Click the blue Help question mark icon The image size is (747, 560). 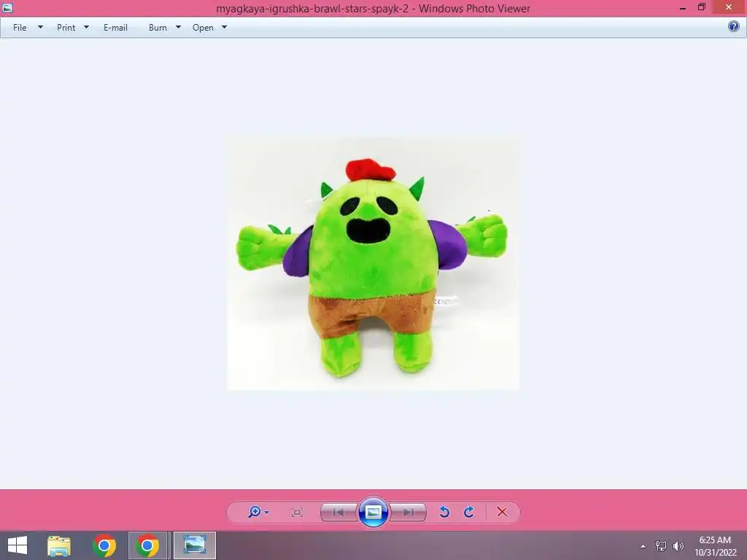[734, 26]
